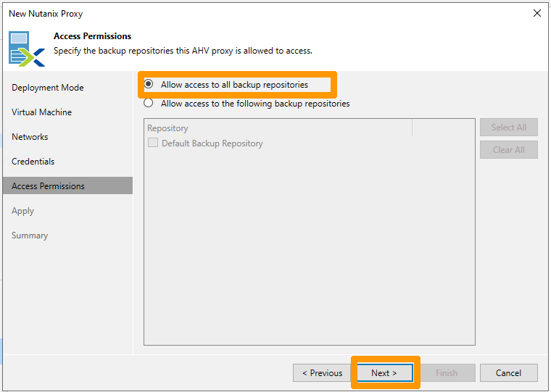Screen dimensions: 551x392
Task: Click the Next button
Action: point(385,372)
